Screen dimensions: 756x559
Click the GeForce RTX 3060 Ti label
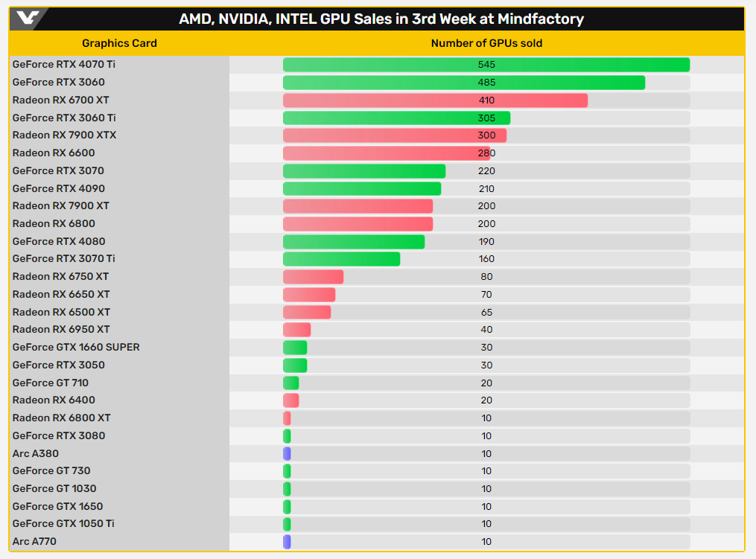point(64,118)
